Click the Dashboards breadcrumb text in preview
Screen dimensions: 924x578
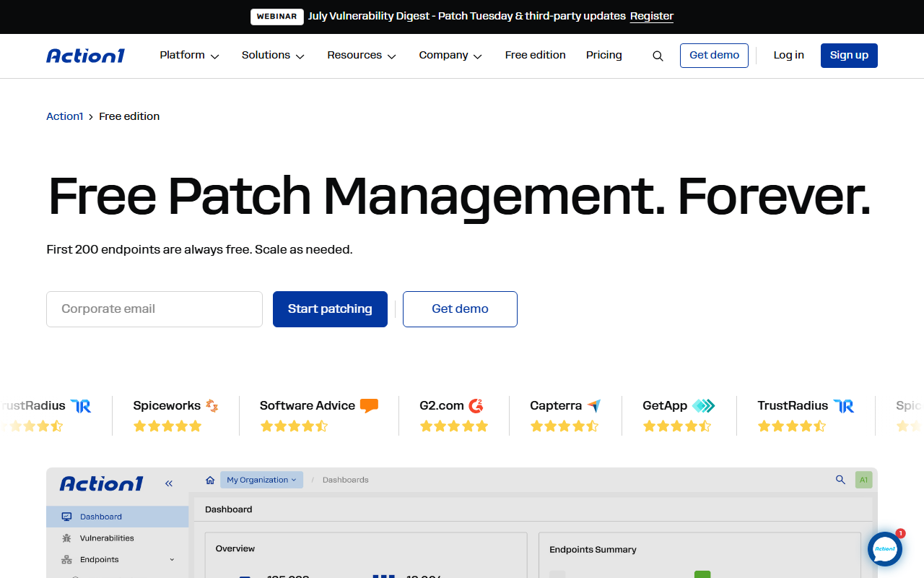[346, 480]
